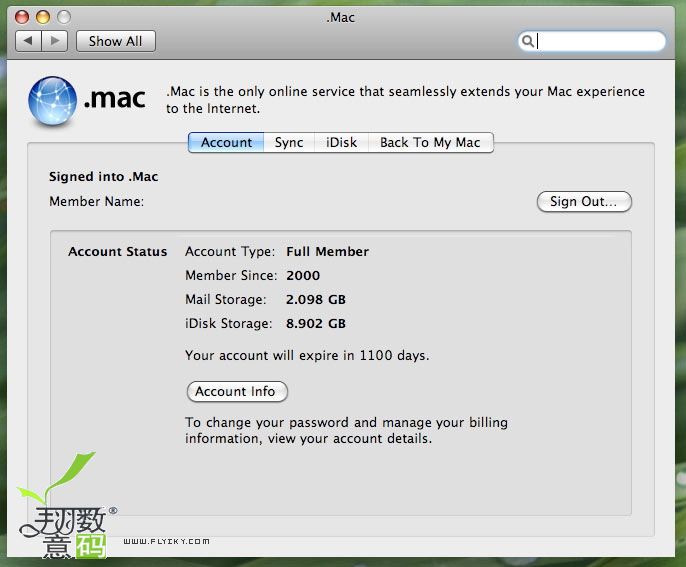Click the 'Signed into .Mac' heading

(x=103, y=177)
